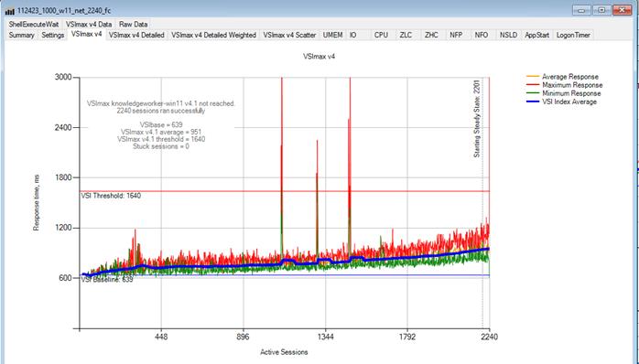Image resolution: width=639 pixels, height=364 pixels.
Task: Click the 'VSI Index Average' legend label
Action: pos(569,102)
